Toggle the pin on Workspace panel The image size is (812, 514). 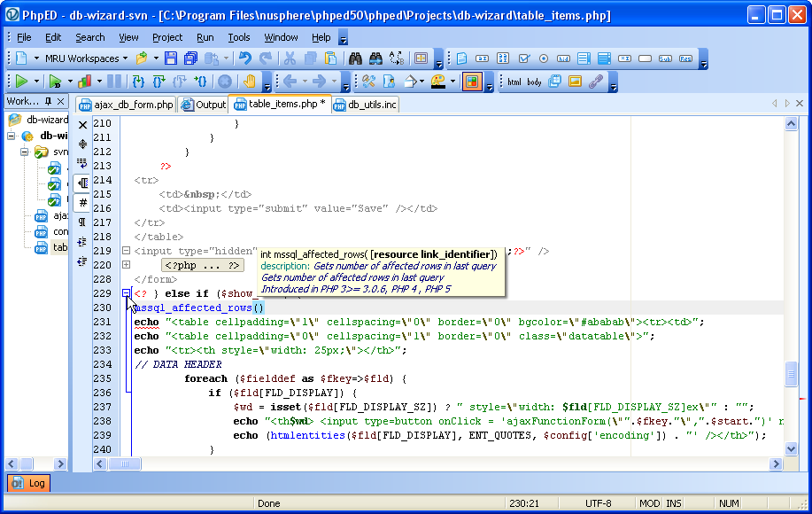point(48,101)
